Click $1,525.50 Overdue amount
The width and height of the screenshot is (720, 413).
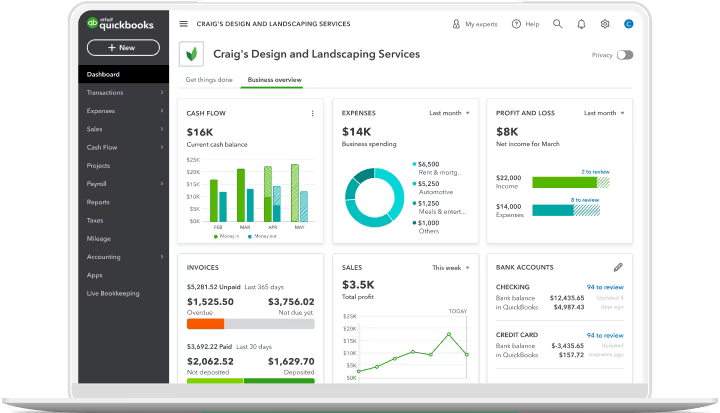[x=210, y=302]
